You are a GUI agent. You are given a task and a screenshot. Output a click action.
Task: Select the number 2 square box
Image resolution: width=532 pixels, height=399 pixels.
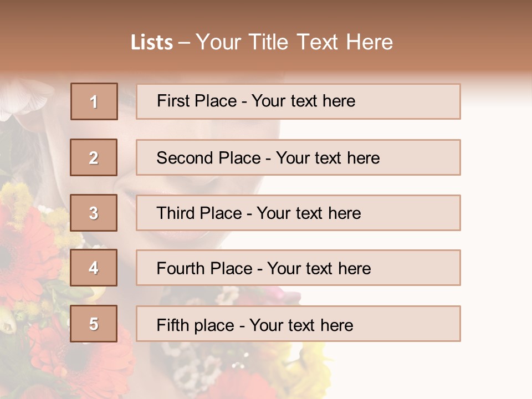coord(94,157)
